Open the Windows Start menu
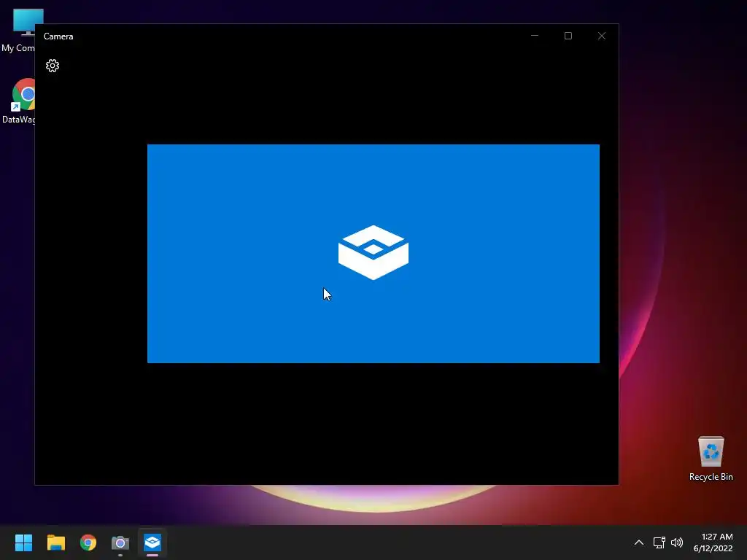 point(23,542)
